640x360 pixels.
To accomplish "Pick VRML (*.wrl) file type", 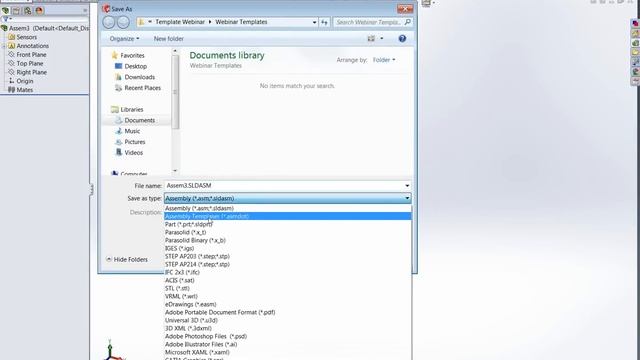I will (x=287, y=296).
